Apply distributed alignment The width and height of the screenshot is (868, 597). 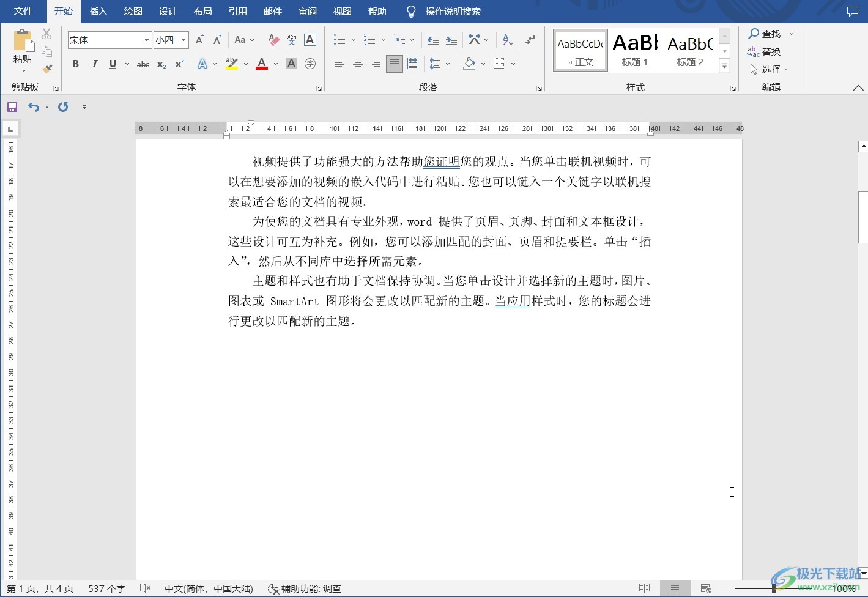pos(413,64)
